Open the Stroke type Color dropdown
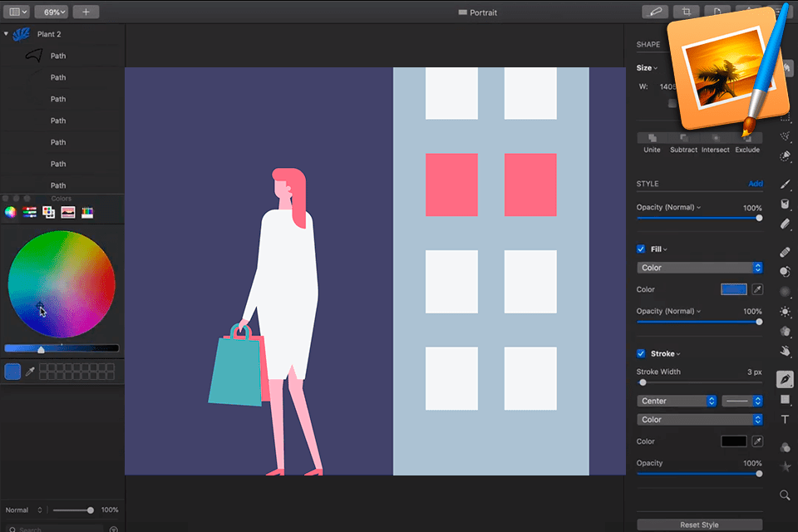Image resolution: width=798 pixels, height=532 pixels. click(x=699, y=420)
